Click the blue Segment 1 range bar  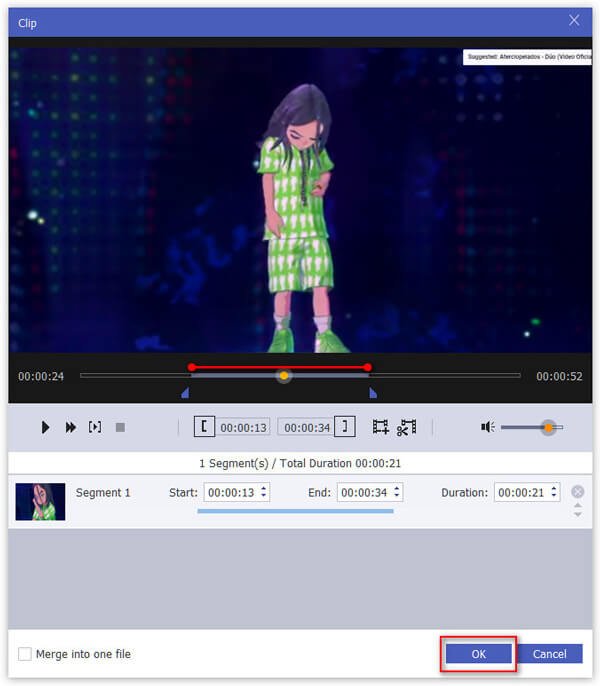(295, 511)
